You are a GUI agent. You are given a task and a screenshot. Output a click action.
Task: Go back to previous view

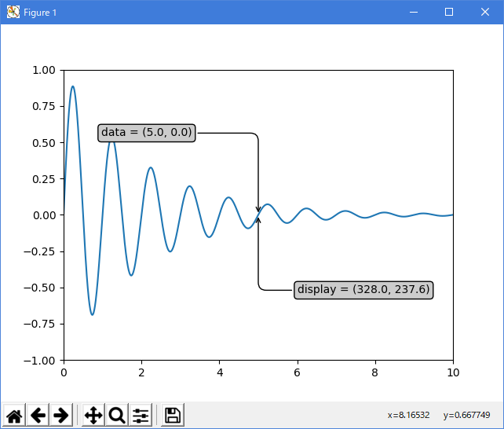click(37, 415)
